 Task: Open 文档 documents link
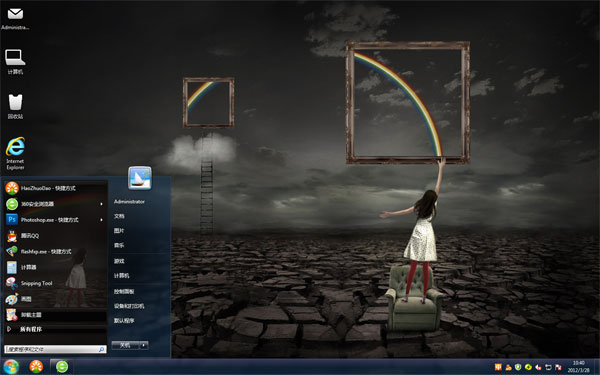click(119, 216)
